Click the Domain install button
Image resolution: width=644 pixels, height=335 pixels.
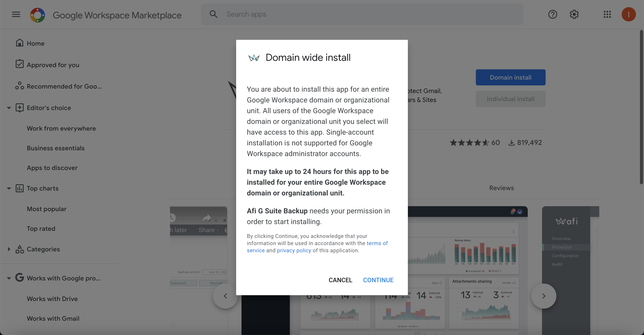click(510, 77)
